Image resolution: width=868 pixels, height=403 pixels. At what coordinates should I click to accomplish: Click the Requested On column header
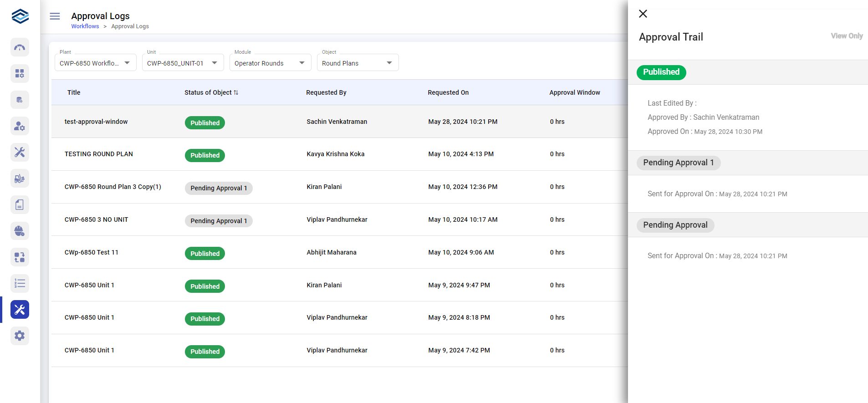(x=448, y=92)
